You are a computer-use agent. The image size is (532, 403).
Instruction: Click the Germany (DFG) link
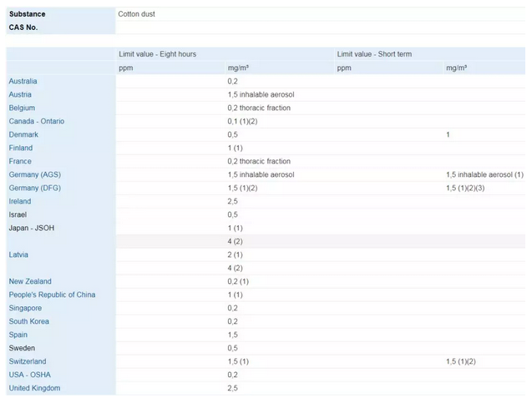(x=34, y=188)
